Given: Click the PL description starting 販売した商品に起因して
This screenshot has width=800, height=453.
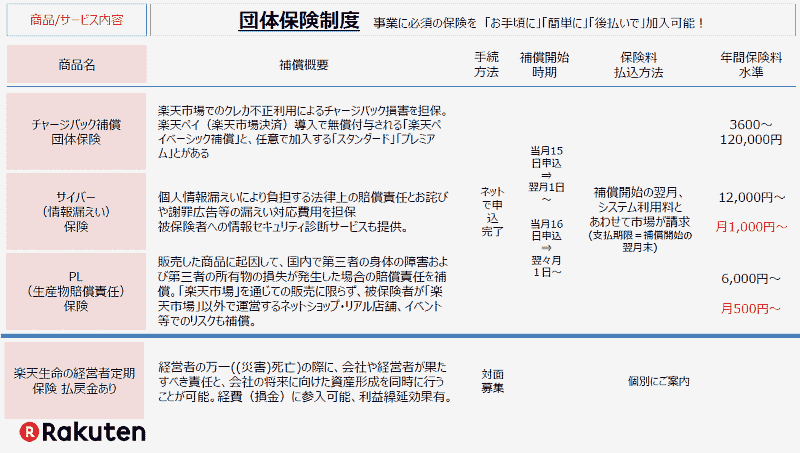Looking at the screenshot, I should pos(303,291).
